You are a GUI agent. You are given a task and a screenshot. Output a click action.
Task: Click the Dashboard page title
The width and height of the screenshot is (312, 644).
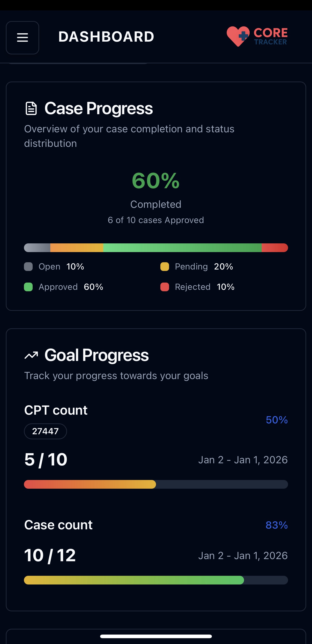coord(106,37)
